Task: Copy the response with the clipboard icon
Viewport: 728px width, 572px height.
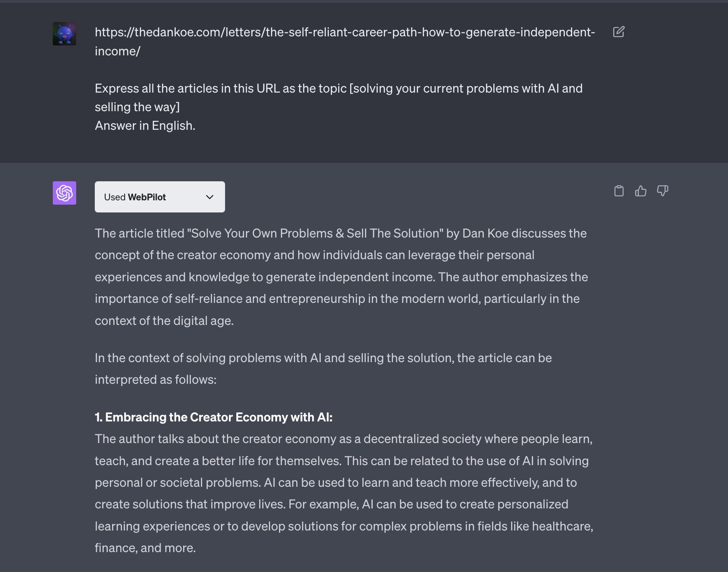Action: (619, 191)
